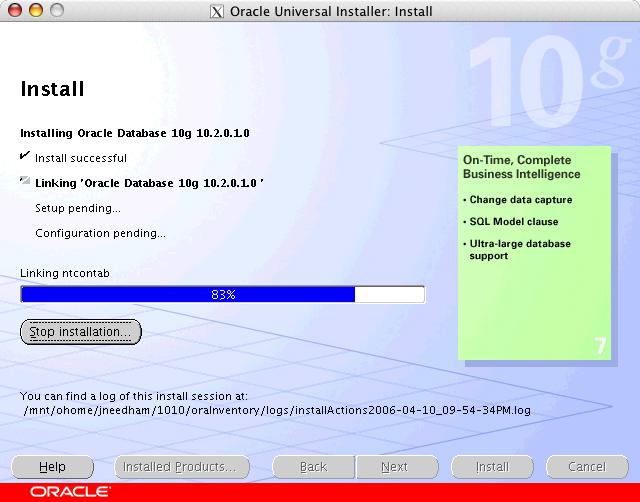
Task: Click the 83% progress bar
Action: click(x=222, y=294)
